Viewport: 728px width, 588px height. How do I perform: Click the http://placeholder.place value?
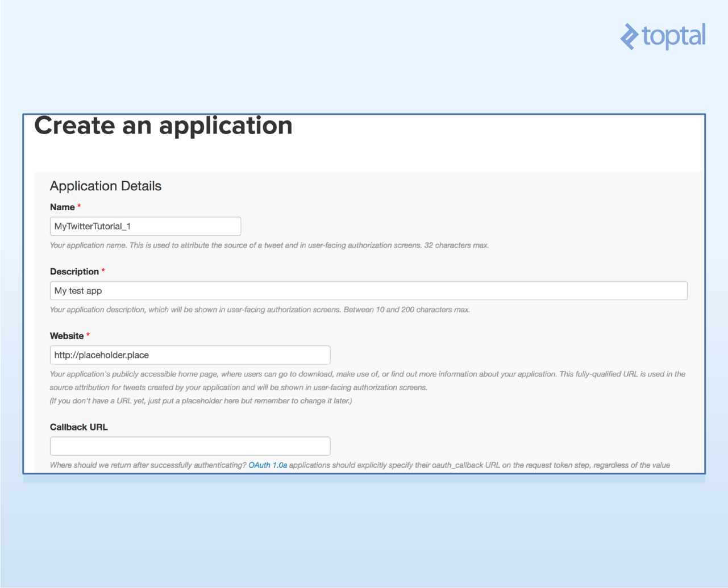(x=100, y=355)
